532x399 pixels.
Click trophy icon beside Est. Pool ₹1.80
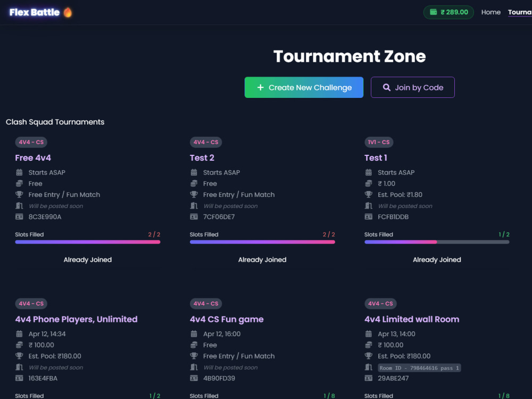point(369,194)
